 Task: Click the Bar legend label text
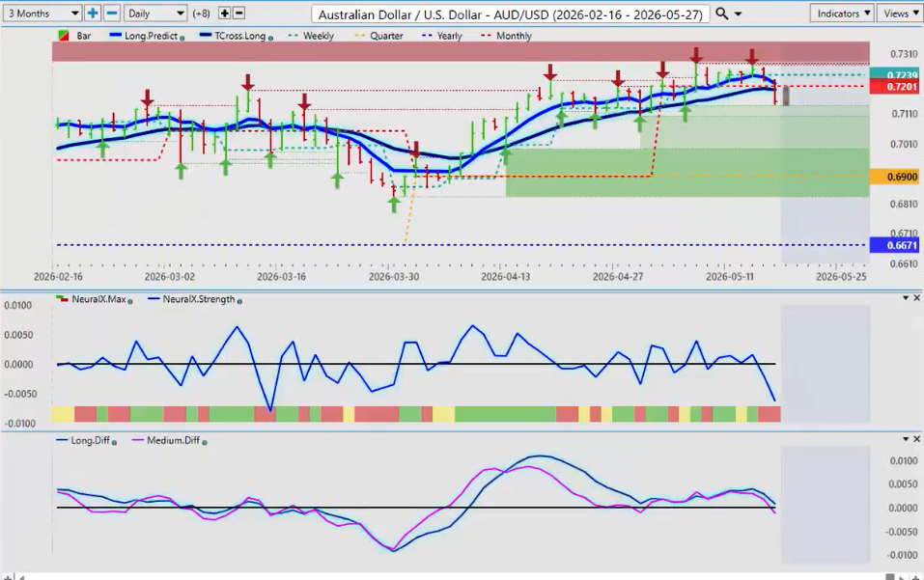[84, 36]
